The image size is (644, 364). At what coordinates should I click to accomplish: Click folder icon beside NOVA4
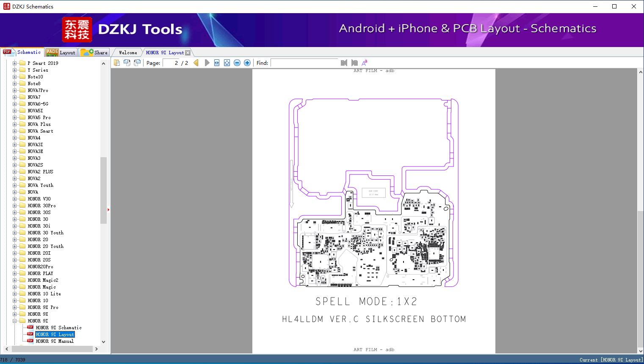click(22, 138)
